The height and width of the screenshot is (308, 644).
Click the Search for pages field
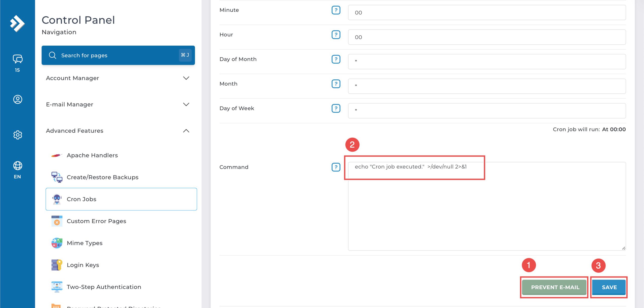click(118, 55)
